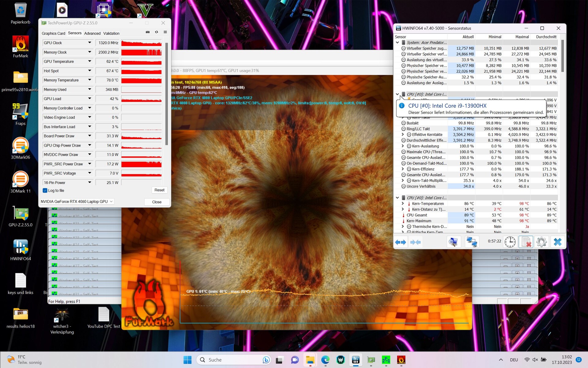This screenshot has height=368, width=588.
Task: Open the keys und links text file
Action: click(x=21, y=284)
